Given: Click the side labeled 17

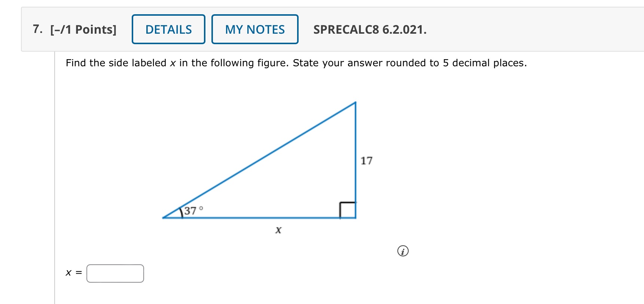Looking at the screenshot, I should (x=366, y=161).
